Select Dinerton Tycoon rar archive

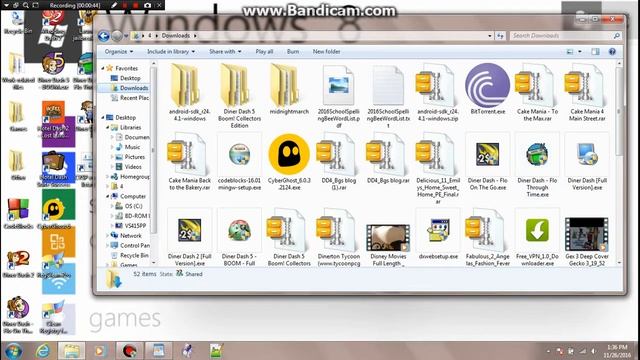pyautogui.click(x=339, y=237)
